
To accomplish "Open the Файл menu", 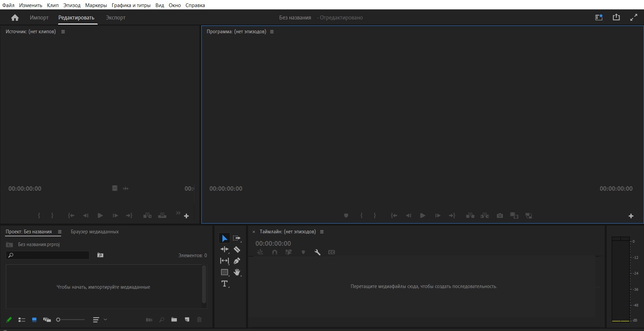I will (8, 5).
